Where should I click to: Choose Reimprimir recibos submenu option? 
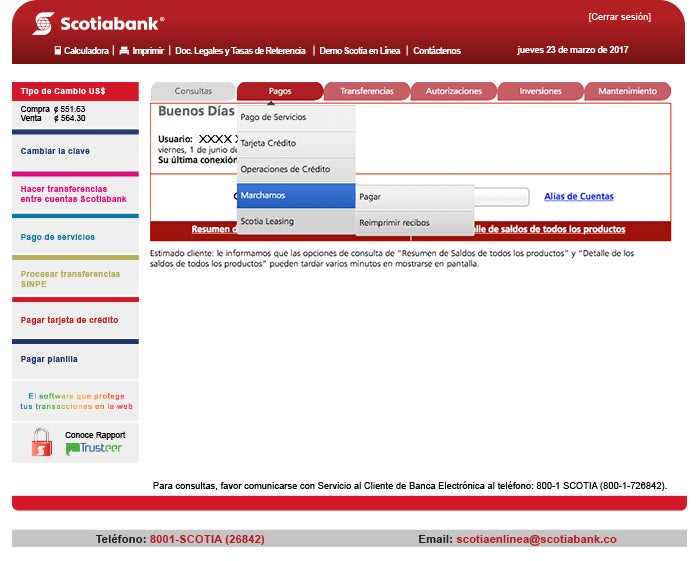coord(413,223)
